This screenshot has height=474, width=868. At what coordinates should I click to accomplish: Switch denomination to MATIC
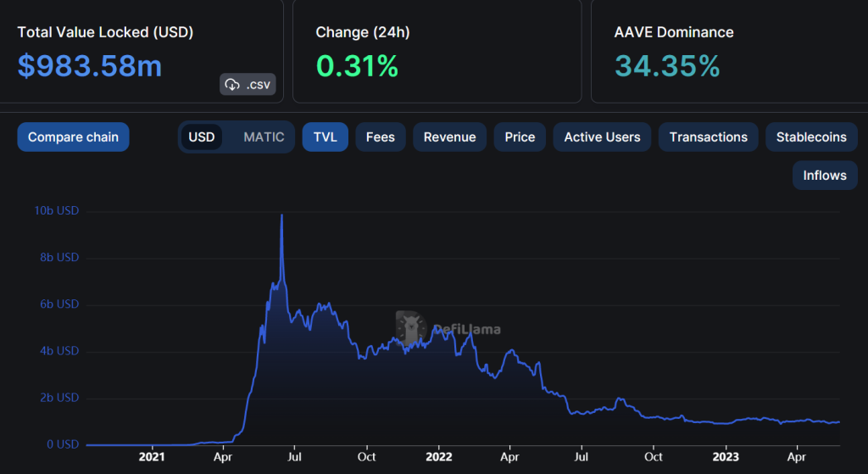point(264,137)
